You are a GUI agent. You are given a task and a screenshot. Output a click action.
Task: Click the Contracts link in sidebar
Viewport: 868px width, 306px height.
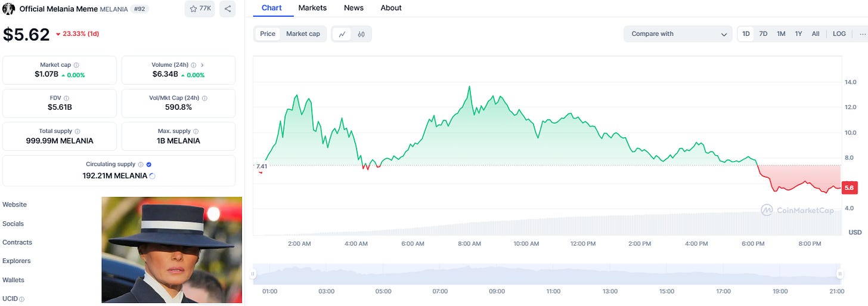[17, 242]
